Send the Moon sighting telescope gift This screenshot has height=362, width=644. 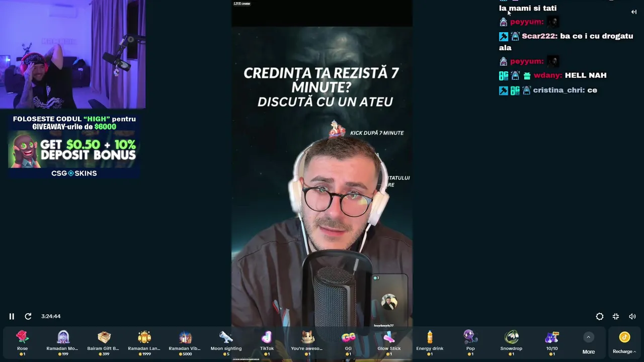[226, 343]
